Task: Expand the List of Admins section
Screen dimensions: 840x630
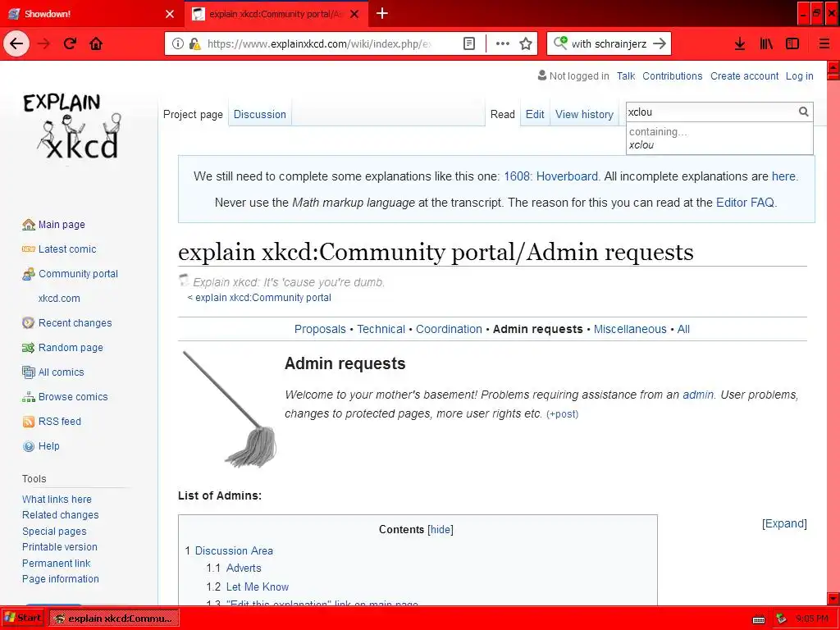Action: (784, 523)
